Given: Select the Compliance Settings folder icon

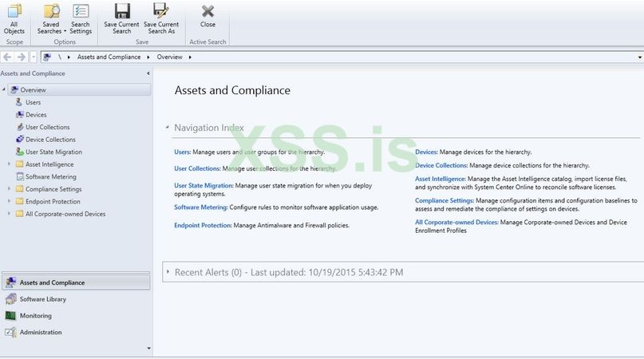Looking at the screenshot, I should pos(20,189).
